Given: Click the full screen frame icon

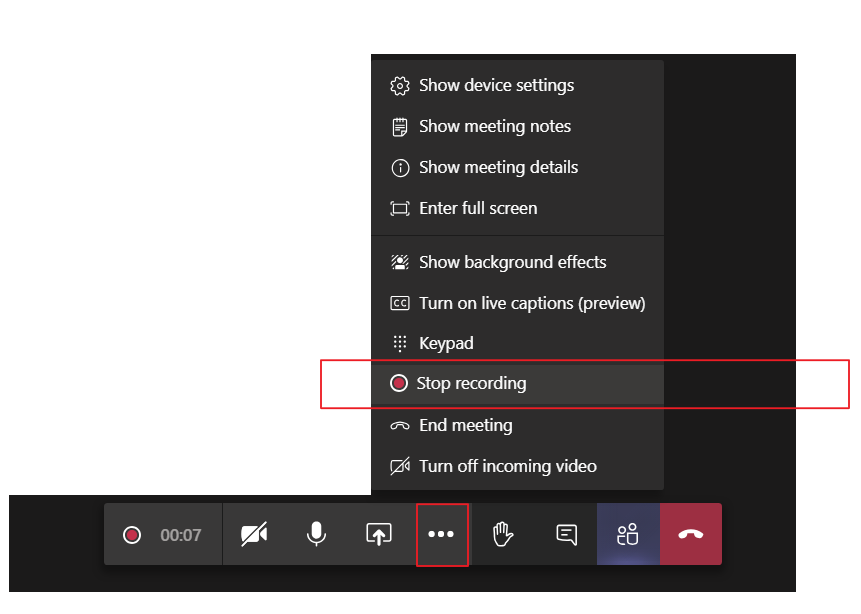Looking at the screenshot, I should [x=400, y=209].
